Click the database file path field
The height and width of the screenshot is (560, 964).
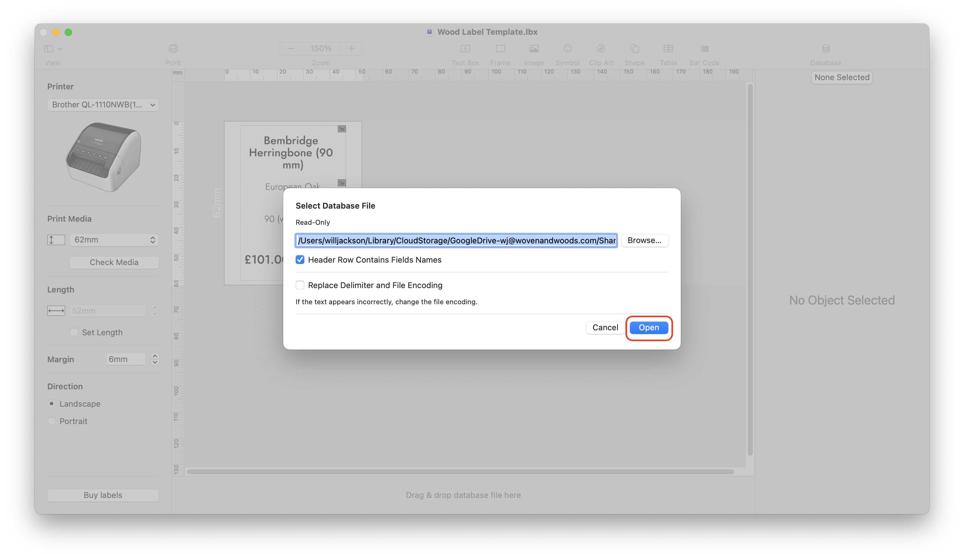[x=456, y=241]
